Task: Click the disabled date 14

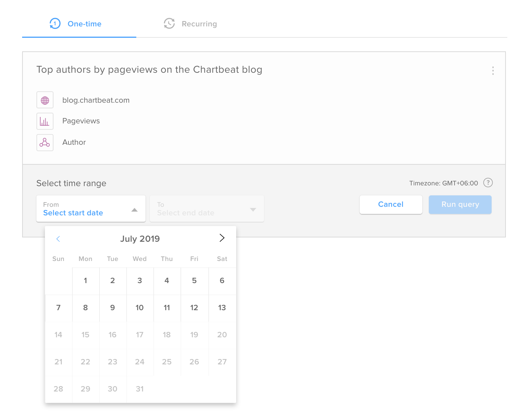Action: pos(59,335)
